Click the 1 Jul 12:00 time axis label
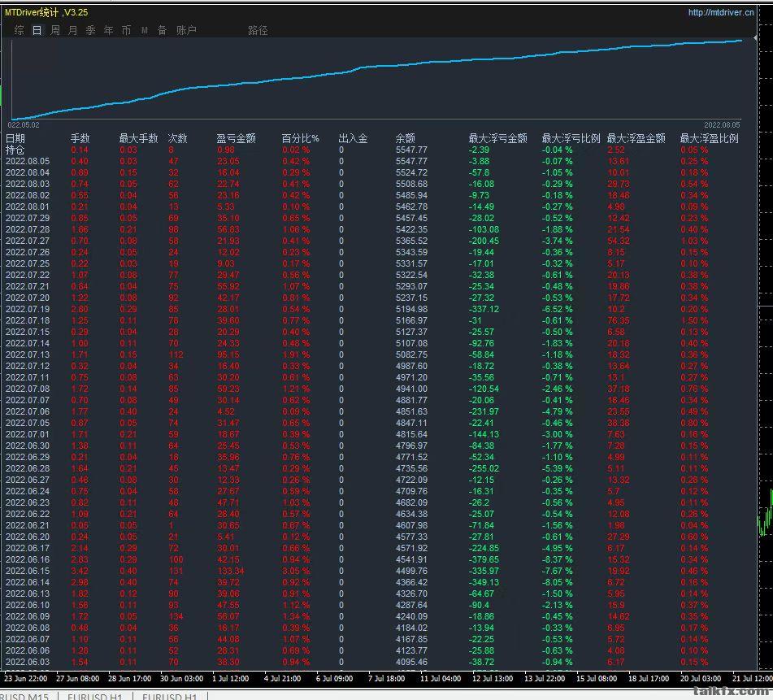Screen dimensions: 773x700 click(230, 678)
